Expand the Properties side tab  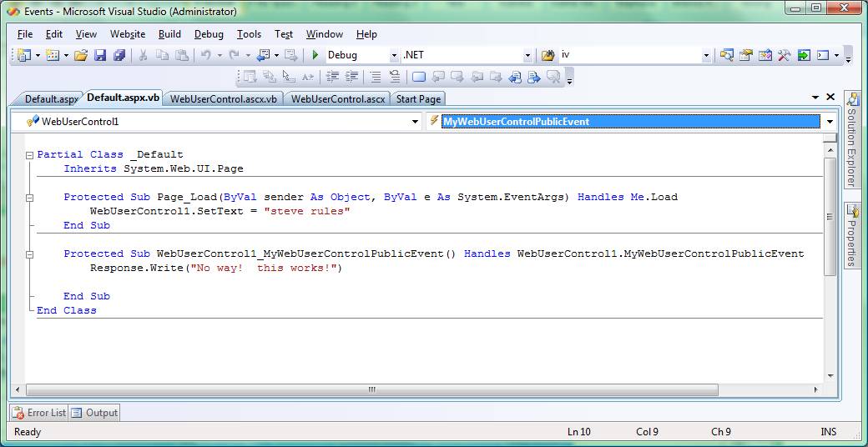[x=852, y=235]
